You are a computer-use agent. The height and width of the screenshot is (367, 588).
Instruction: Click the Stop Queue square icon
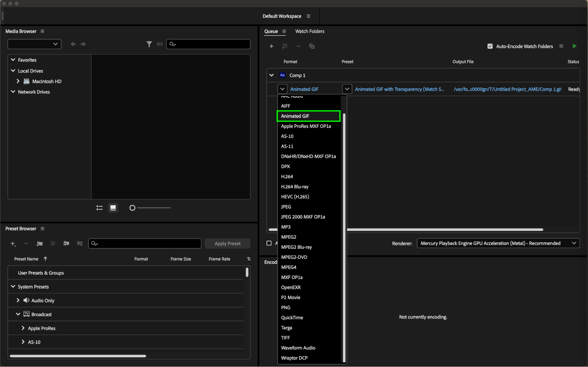coord(561,46)
